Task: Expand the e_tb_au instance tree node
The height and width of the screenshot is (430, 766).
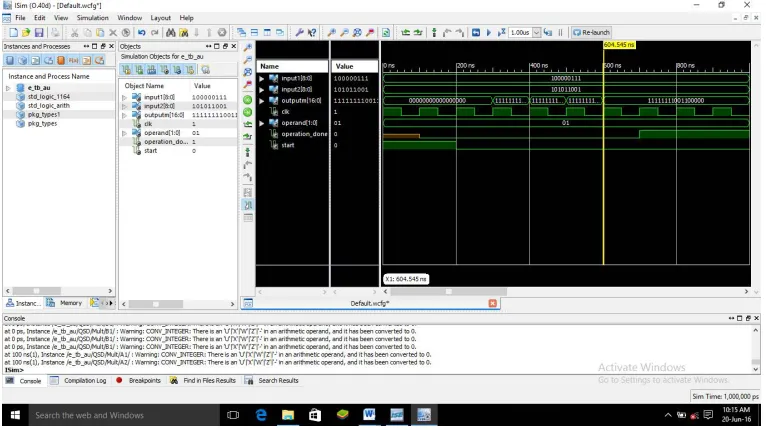Action: click(x=8, y=88)
